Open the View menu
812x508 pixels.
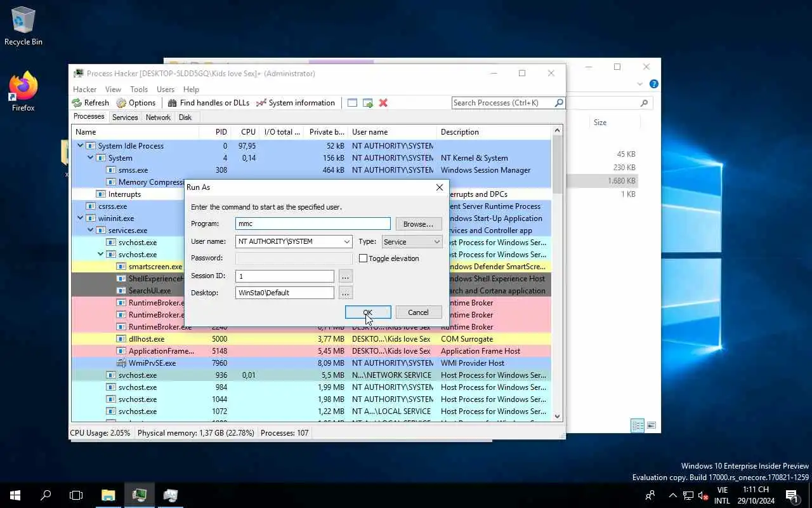coord(113,90)
